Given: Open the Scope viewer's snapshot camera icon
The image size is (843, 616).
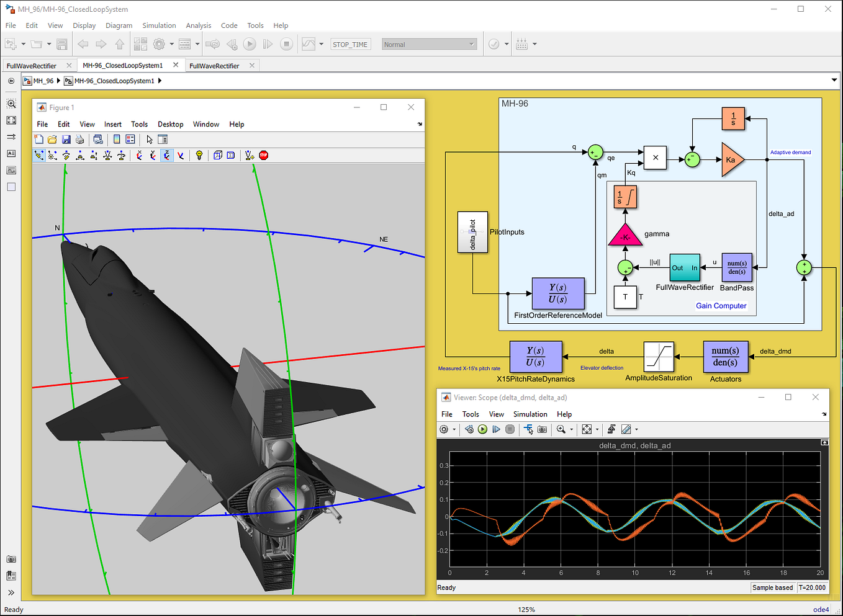Looking at the screenshot, I should pos(542,429).
